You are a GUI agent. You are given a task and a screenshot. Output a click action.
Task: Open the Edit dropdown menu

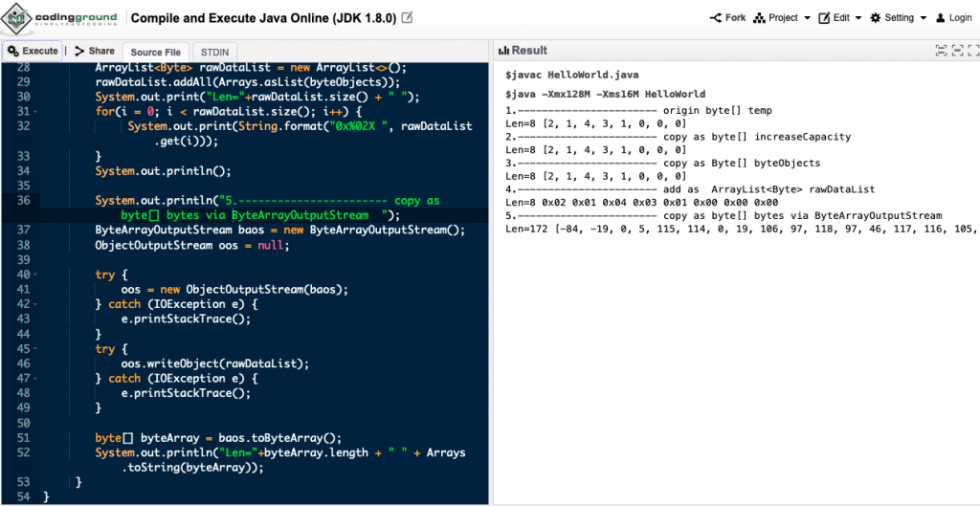point(840,17)
